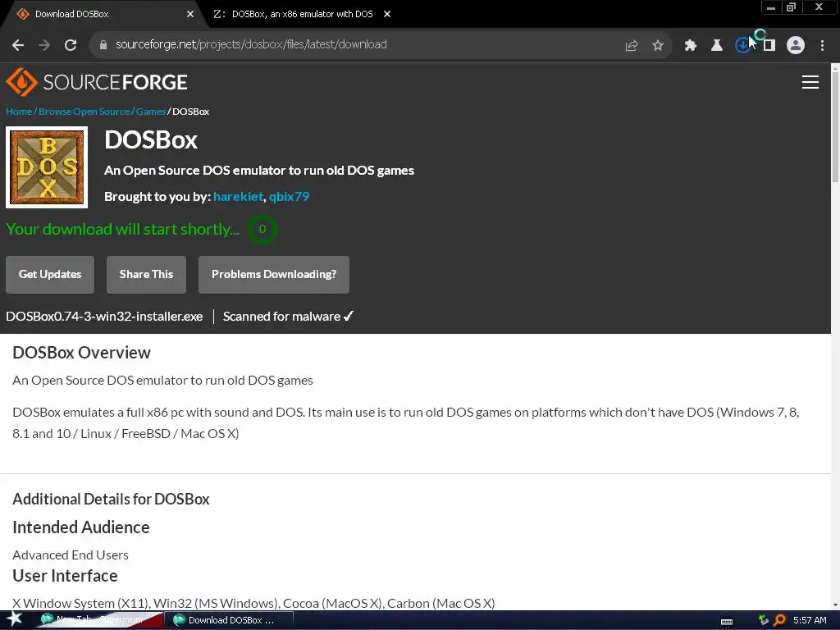
Task: Close the DOSBox x86 emulator tab
Action: tap(387, 14)
